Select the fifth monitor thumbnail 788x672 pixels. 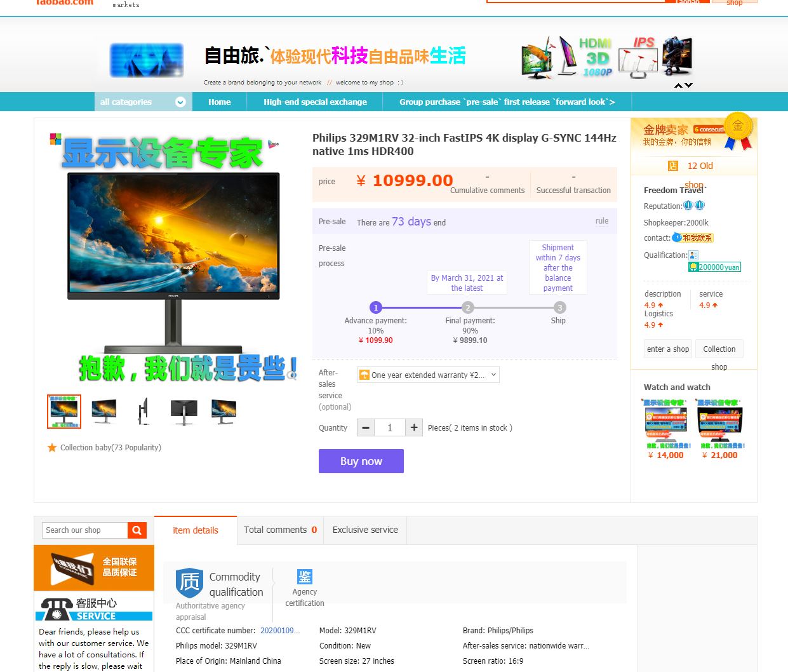(x=224, y=412)
